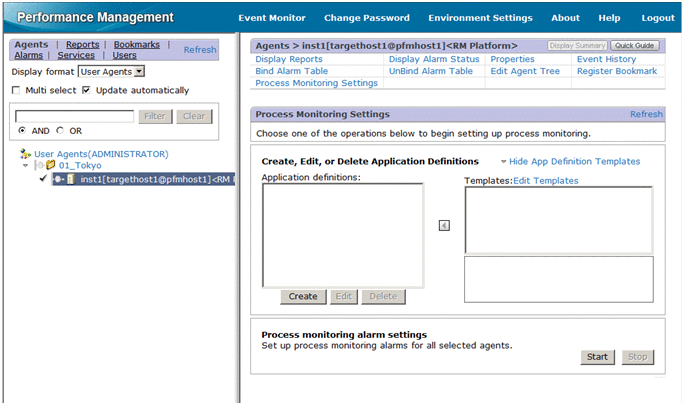Select the AND filter radio button
685x405 pixels.
pyautogui.click(x=23, y=131)
